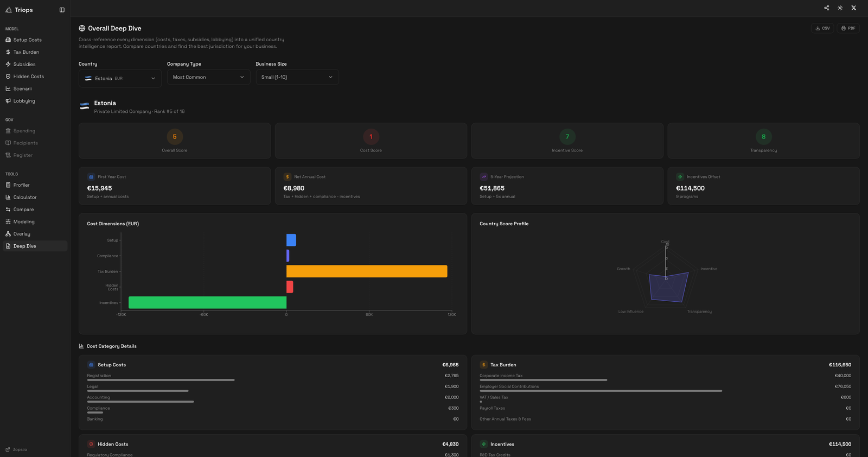Open the Calculator tool in sidebar
This screenshot has height=457, width=868.
[25, 197]
